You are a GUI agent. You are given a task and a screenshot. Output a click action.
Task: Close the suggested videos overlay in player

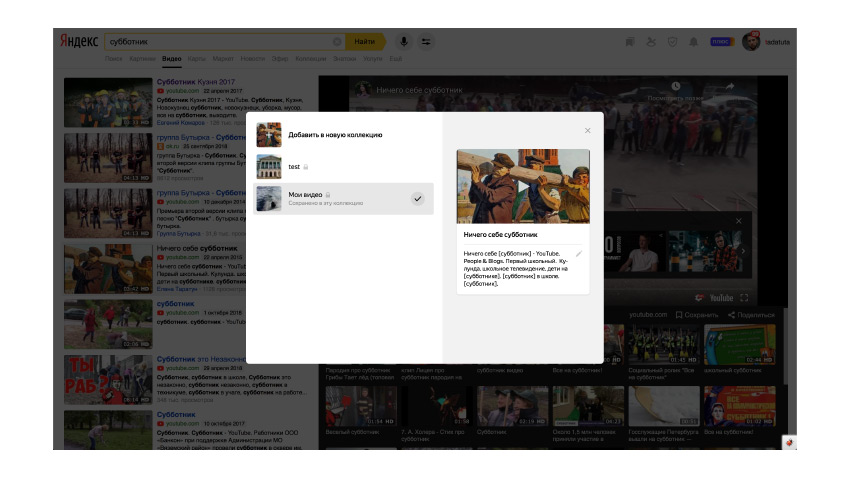pyautogui.click(x=738, y=221)
